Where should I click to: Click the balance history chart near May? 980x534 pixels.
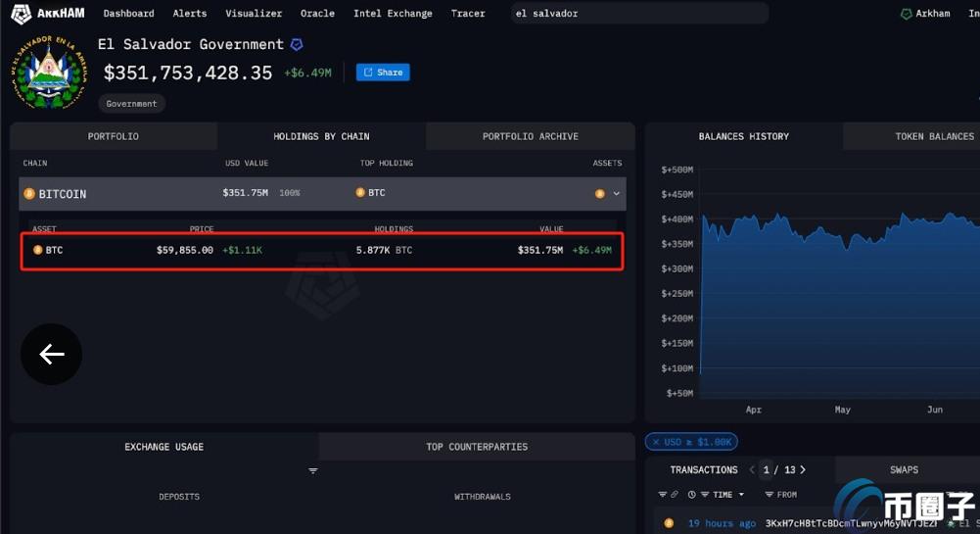tap(843, 313)
